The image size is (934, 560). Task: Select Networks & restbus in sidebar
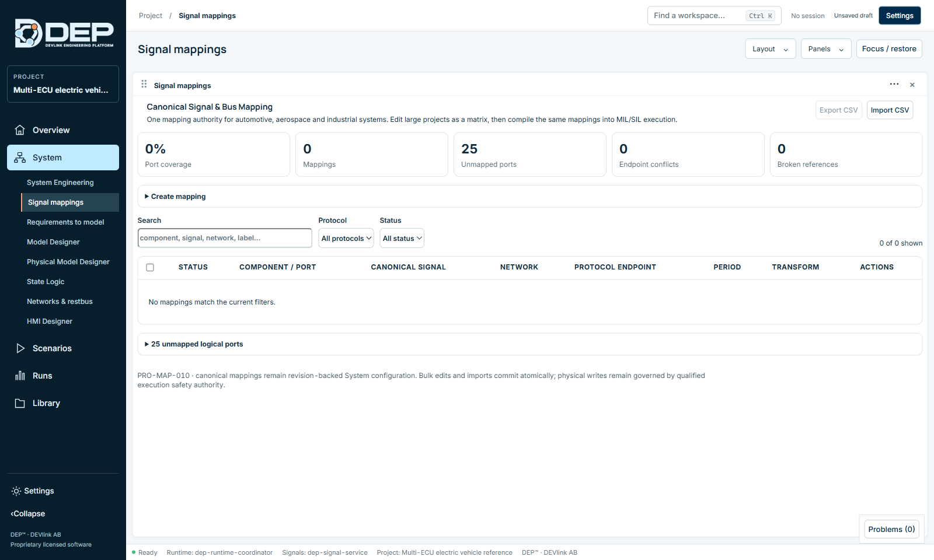[60, 302]
